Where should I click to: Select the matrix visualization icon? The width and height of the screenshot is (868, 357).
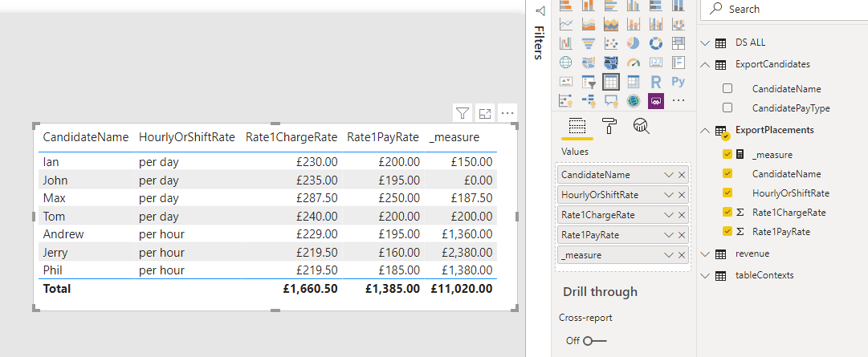tap(634, 82)
